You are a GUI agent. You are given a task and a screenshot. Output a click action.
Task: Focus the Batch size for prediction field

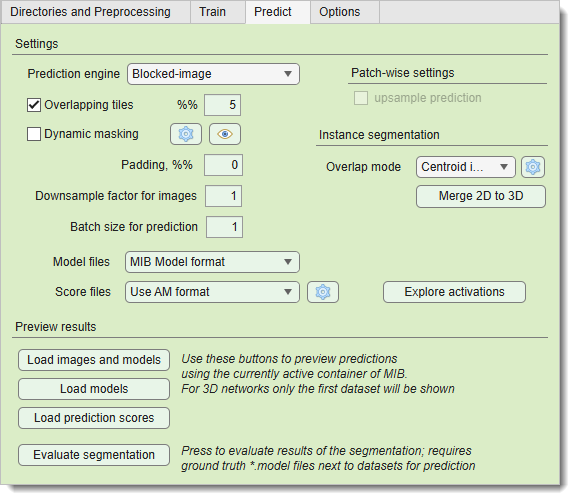[224, 227]
